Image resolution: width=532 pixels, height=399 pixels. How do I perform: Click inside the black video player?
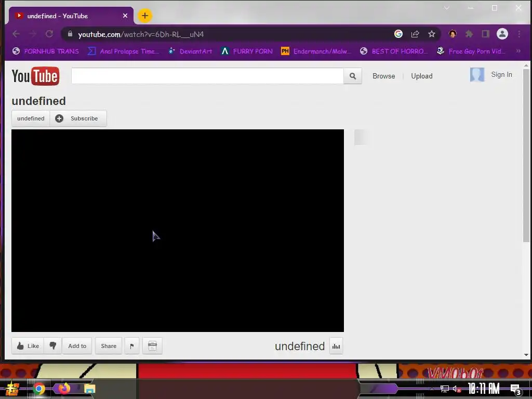click(x=178, y=230)
